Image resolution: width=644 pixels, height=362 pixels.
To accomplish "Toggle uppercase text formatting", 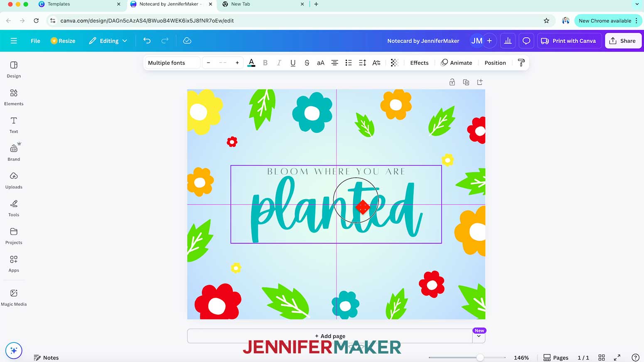I will (320, 63).
